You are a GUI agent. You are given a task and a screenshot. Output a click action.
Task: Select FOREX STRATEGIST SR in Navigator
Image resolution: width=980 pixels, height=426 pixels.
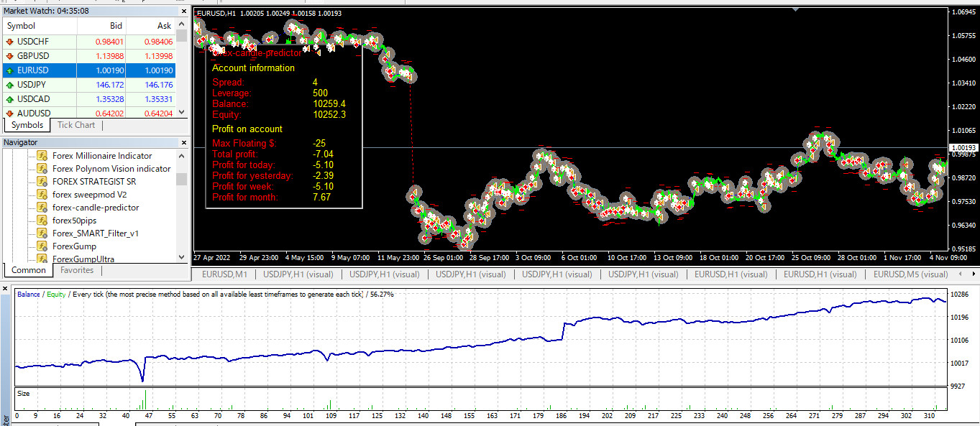(94, 182)
